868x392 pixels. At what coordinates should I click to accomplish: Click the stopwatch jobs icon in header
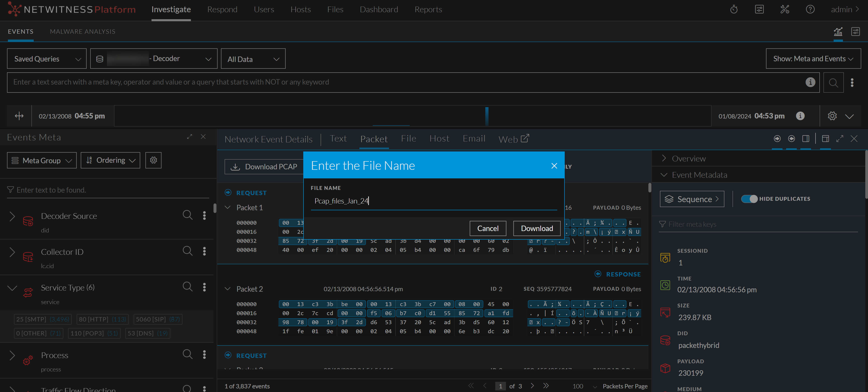pyautogui.click(x=734, y=9)
